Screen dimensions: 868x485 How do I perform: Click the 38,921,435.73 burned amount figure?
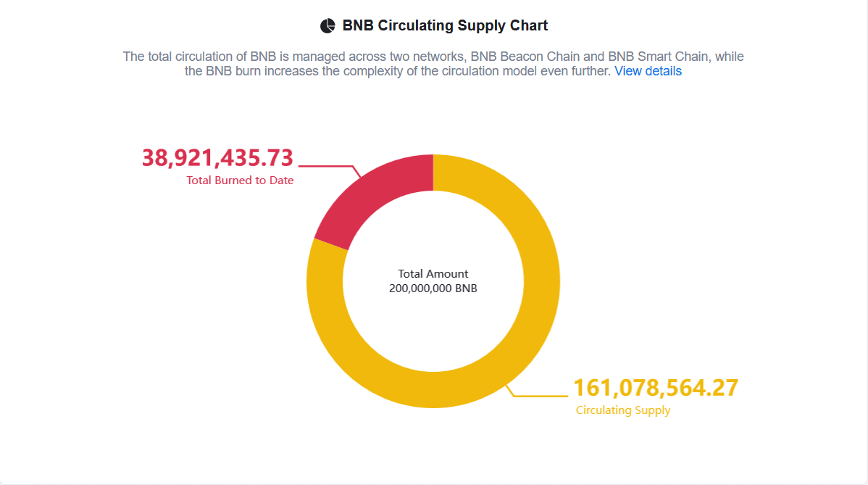(217, 157)
